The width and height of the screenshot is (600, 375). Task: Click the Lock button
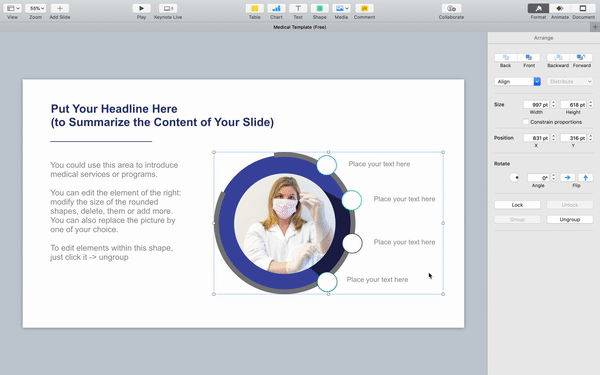(x=517, y=205)
